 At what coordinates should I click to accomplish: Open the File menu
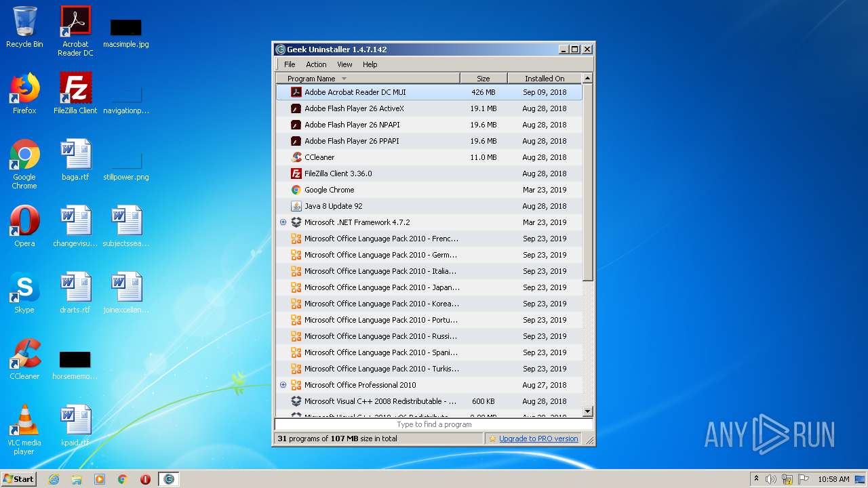[x=290, y=64]
